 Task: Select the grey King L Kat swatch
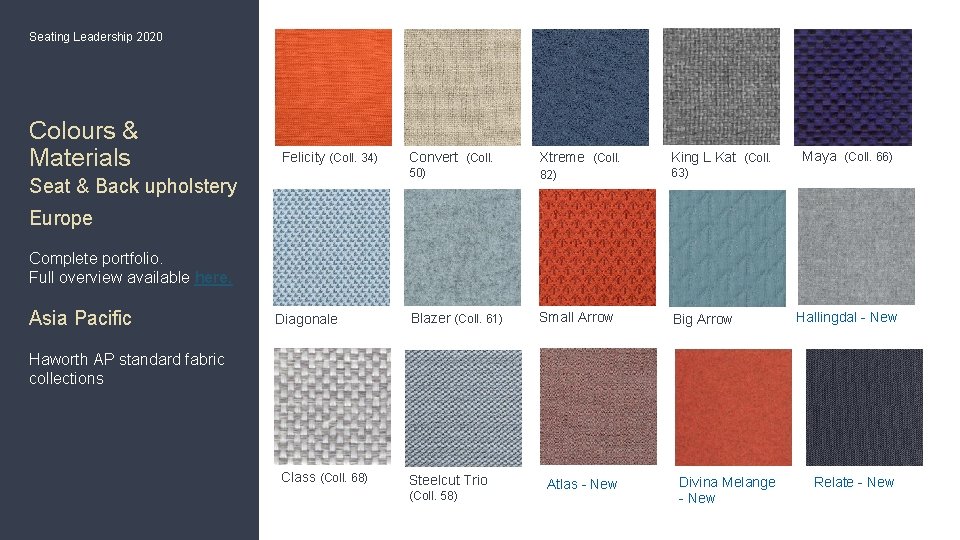721,86
